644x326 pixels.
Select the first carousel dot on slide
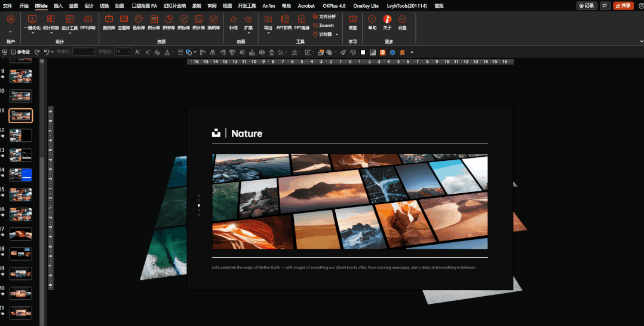(199, 196)
